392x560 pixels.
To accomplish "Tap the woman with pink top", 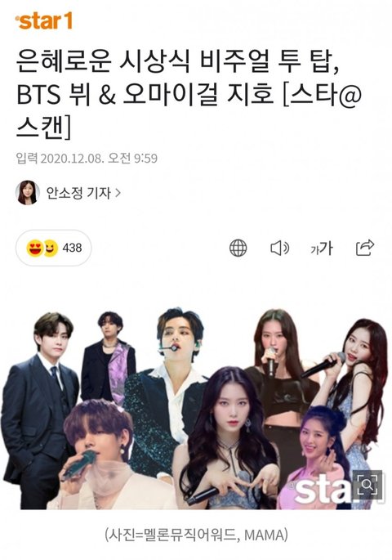I will click(310, 461).
